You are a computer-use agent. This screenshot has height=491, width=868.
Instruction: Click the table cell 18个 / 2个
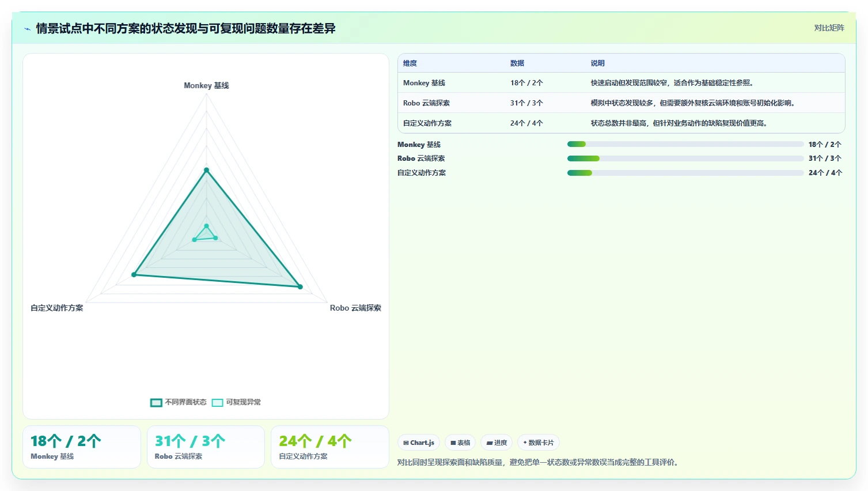[x=526, y=83]
